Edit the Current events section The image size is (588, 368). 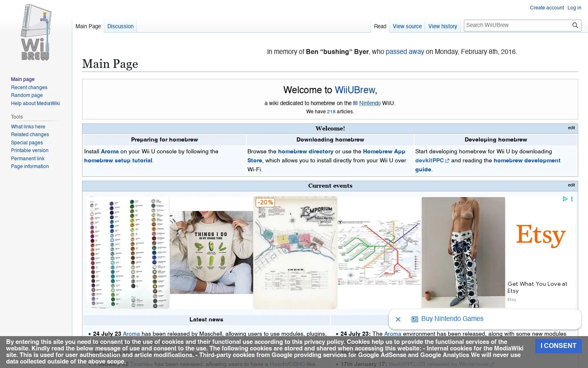point(571,185)
